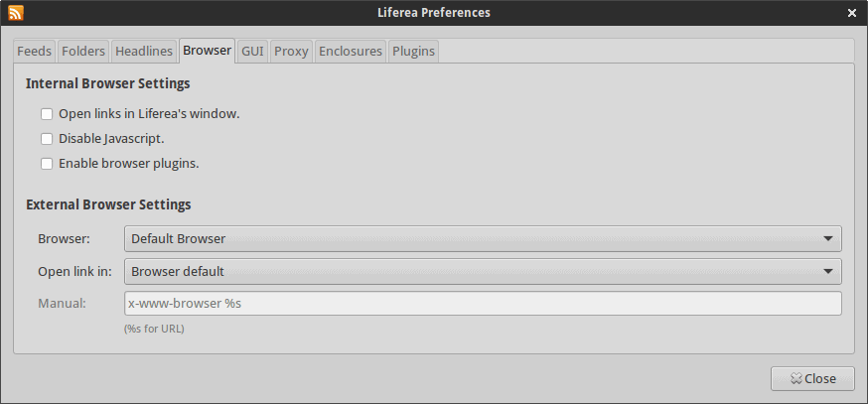Click the Liferea RSS icon in title bar
The image size is (868, 404).
point(16,12)
